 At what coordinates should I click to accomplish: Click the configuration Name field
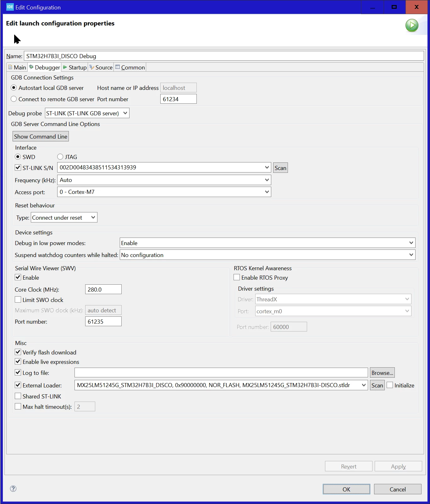point(224,56)
